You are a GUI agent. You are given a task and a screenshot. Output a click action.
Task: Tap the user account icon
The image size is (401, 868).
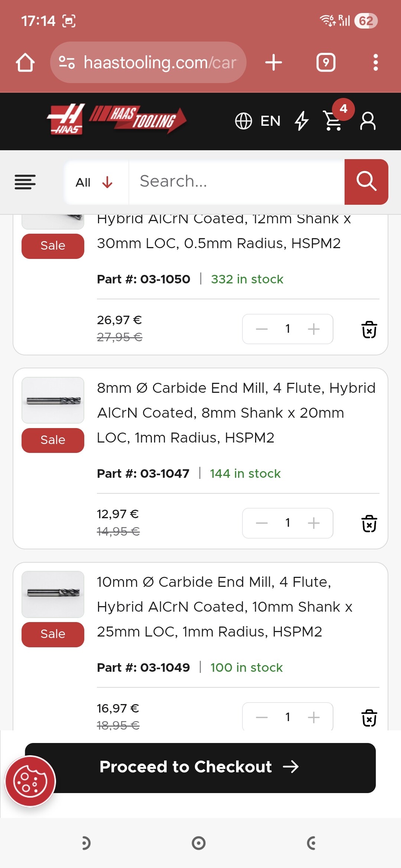pyautogui.click(x=368, y=121)
